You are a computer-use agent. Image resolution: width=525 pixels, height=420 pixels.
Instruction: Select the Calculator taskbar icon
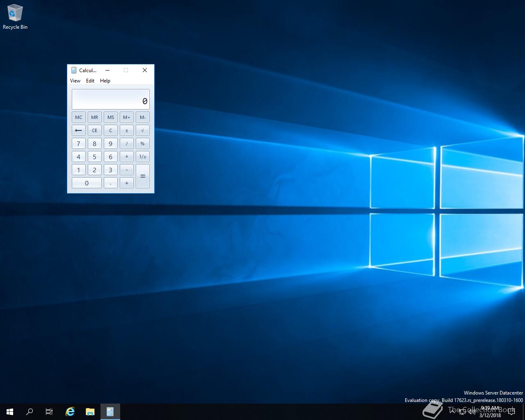[x=110, y=412]
